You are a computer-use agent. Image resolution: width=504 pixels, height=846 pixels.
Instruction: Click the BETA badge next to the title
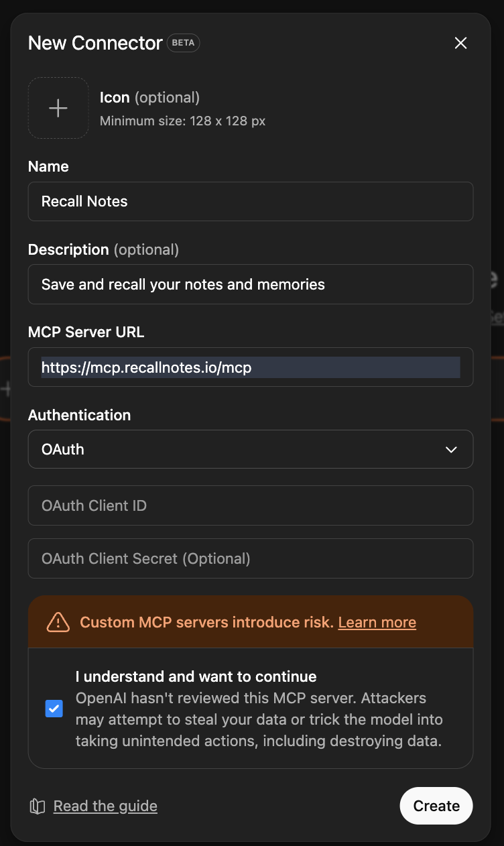[183, 43]
